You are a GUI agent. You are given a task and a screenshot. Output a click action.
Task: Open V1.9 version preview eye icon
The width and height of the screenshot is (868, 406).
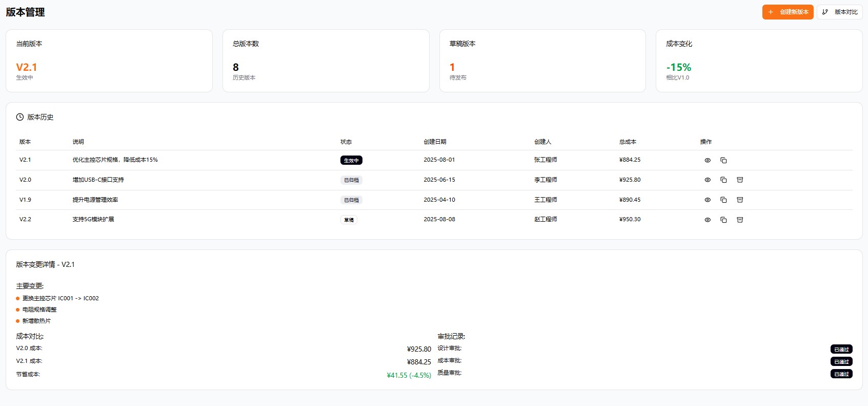tap(708, 200)
